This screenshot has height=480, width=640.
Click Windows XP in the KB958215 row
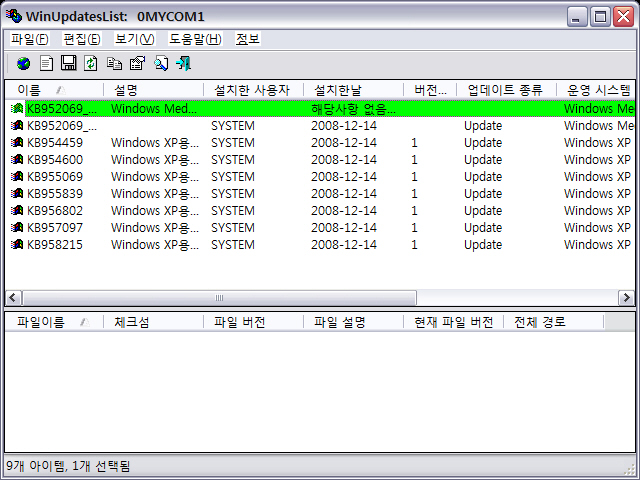click(597, 244)
